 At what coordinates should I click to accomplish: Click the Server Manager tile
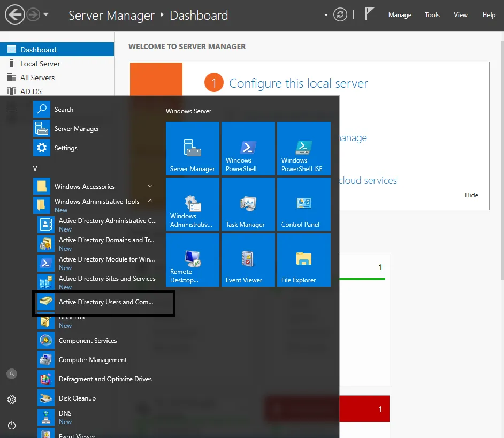coord(192,149)
